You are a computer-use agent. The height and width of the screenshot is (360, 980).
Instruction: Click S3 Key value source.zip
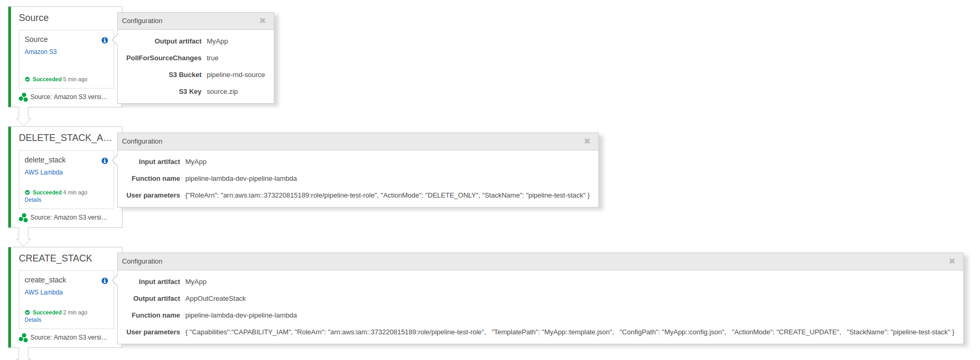(x=222, y=92)
